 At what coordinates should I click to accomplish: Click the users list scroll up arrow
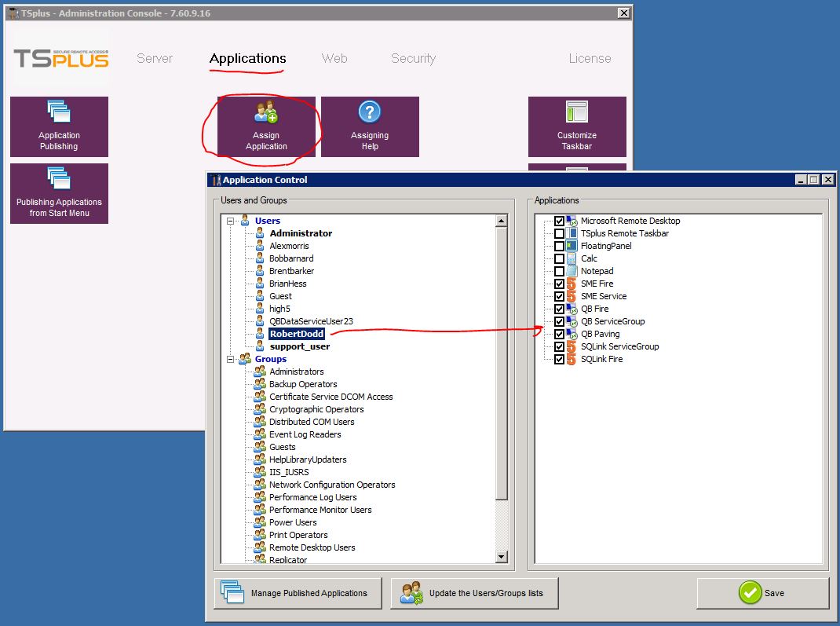(501, 220)
